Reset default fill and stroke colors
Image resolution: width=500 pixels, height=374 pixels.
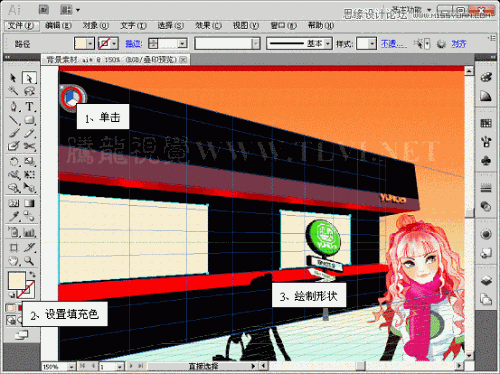pos(11,295)
